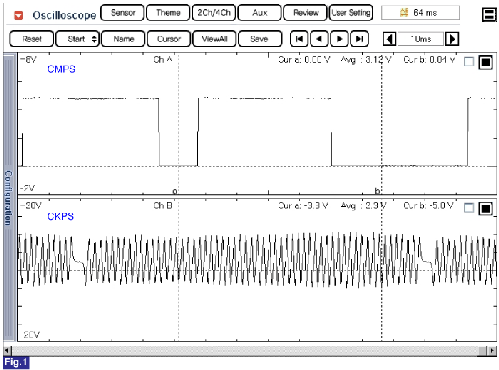This screenshot has height=370, width=499.
Task: Click the Ch A label
Action: (x=163, y=60)
